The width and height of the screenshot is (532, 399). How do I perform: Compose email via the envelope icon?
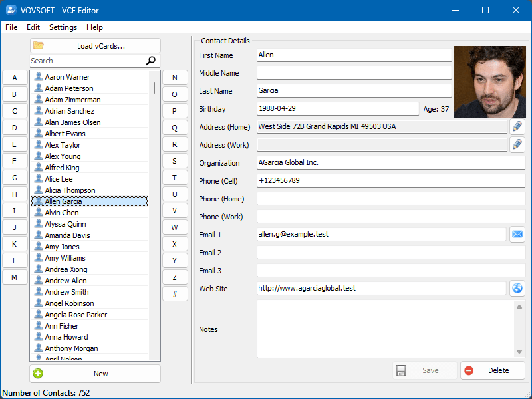tap(517, 234)
